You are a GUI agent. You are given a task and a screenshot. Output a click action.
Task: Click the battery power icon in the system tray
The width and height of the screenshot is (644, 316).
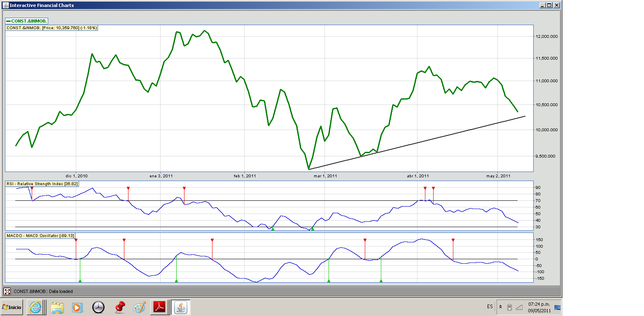tap(509, 307)
